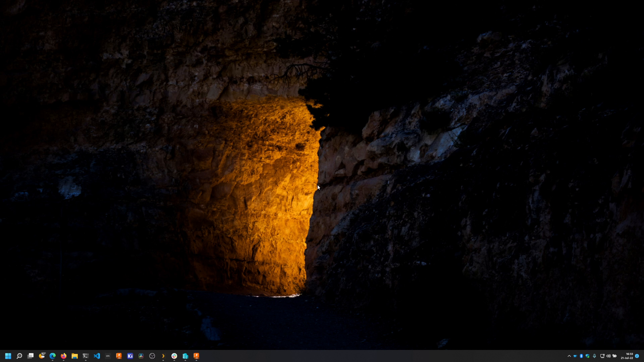Open the Windows Start menu
This screenshot has width=644, height=362.
(x=8, y=356)
